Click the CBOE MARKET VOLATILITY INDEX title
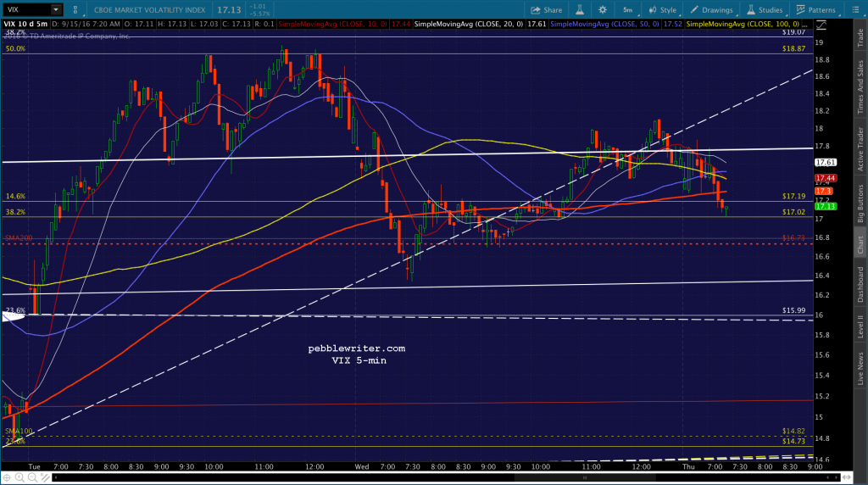The width and height of the screenshot is (868, 485). pyautogui.click(x=149, y=10)
